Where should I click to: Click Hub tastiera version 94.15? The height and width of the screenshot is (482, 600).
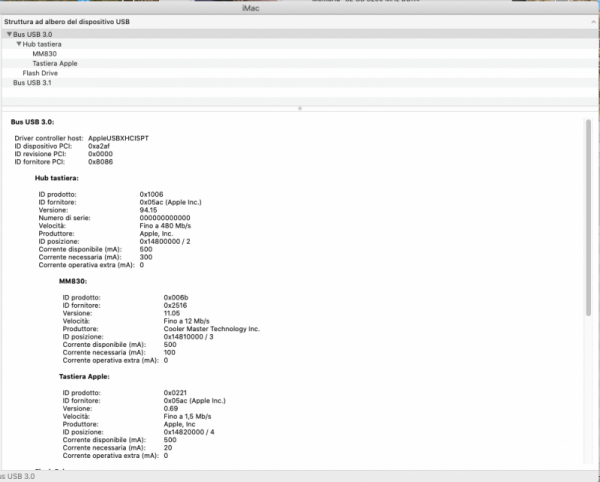[148, 210]
